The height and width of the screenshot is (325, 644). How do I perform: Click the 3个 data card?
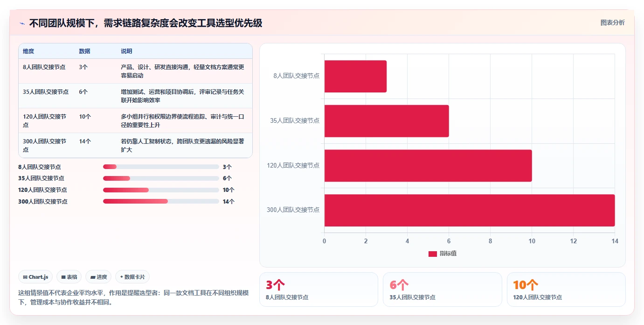(319, 290)
